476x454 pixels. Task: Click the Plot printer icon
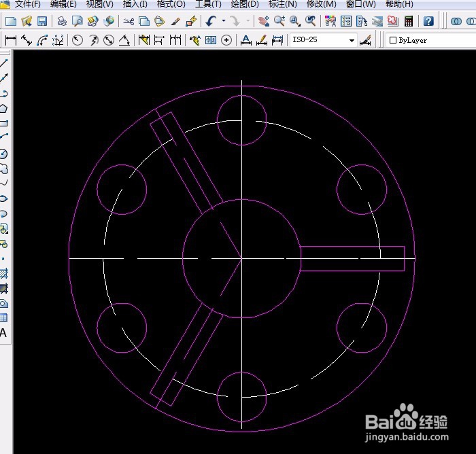[62, 21]
